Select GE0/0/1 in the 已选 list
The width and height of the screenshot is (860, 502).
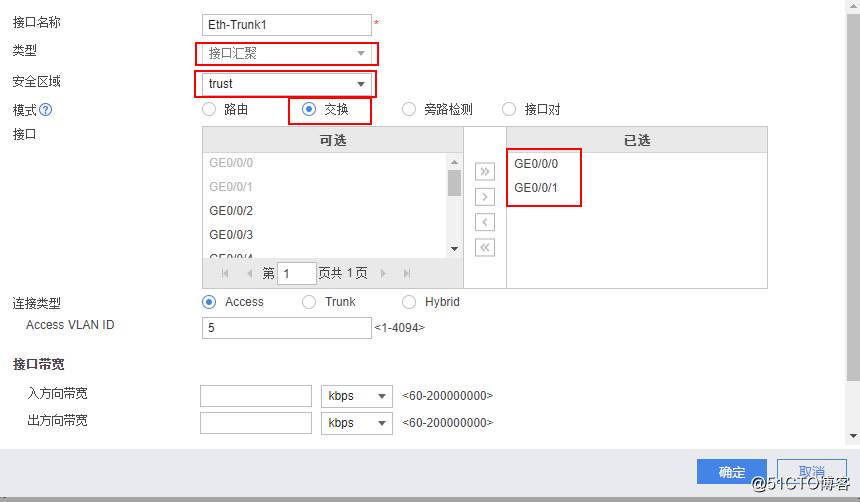[536, 188]
